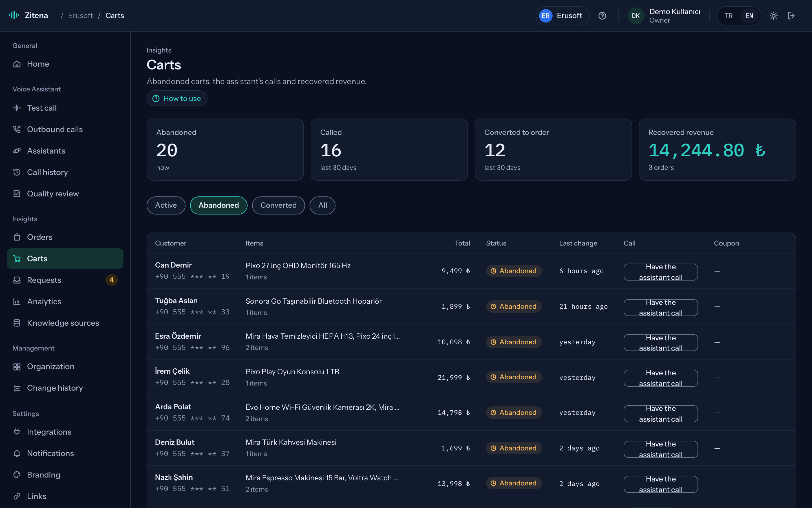Click customer name Arda Polat
The height and width of the screenshot is (508, 812).
click(173, 406)
